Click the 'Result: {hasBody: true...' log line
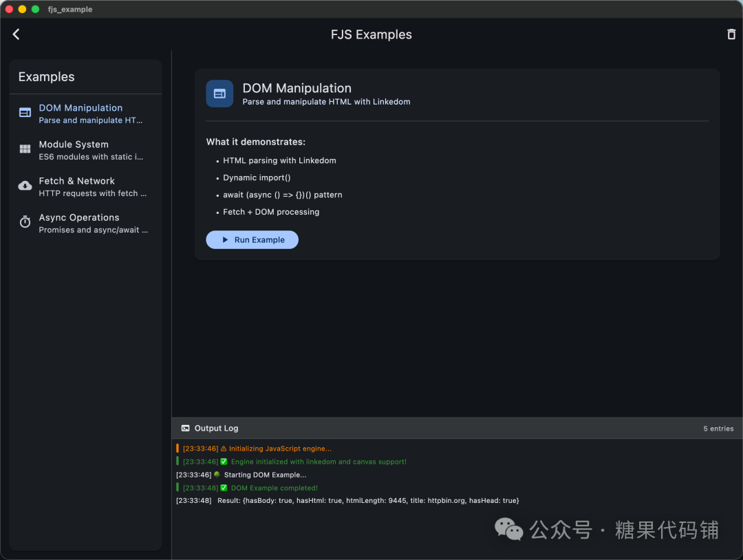Image resolution: width=743 pixels, height=560 pixels. tap(368, 501)
